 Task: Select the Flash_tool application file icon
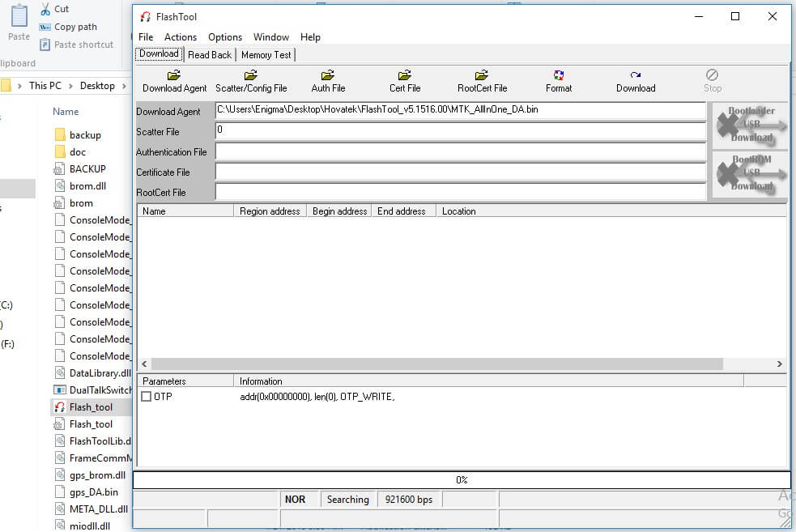60,407
